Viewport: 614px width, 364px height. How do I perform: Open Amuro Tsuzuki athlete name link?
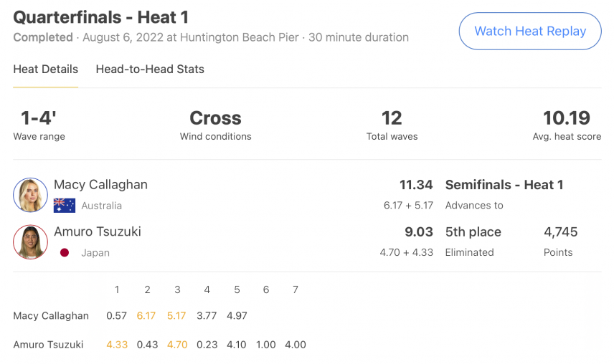(98, 231)
